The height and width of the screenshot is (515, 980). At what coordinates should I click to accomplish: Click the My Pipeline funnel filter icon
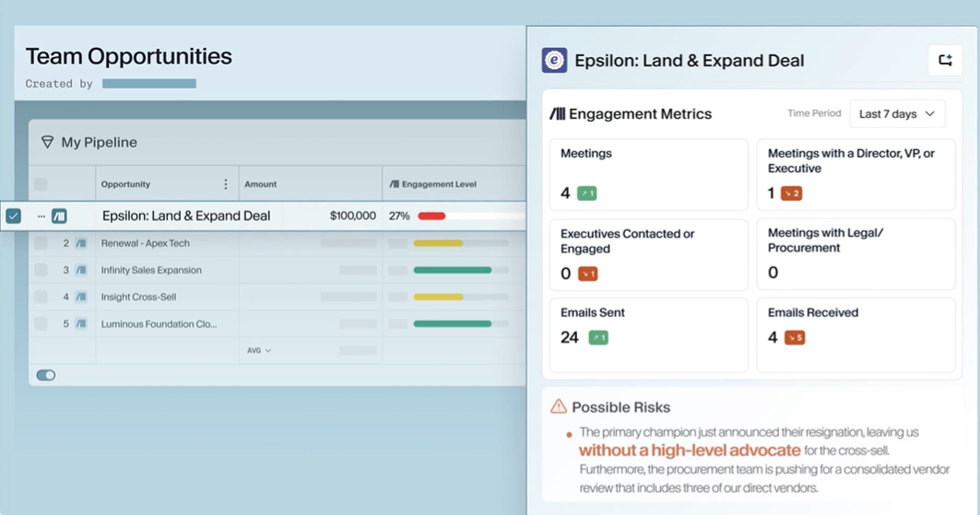[x=48, y=142]
